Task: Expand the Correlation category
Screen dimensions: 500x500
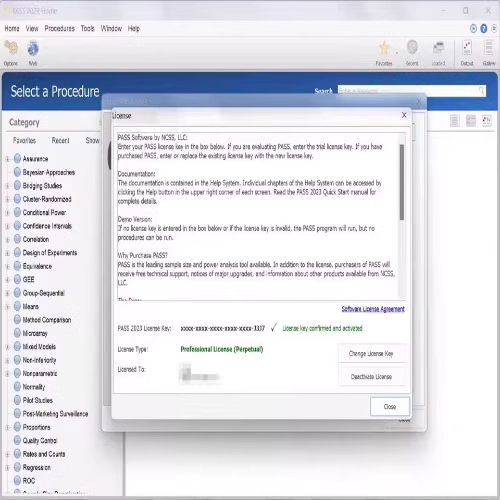Action: [7, 239]
